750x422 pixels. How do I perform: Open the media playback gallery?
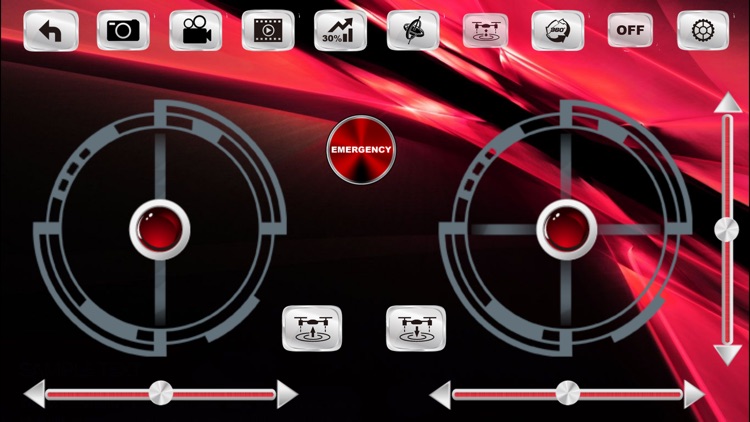coord(268,31)
